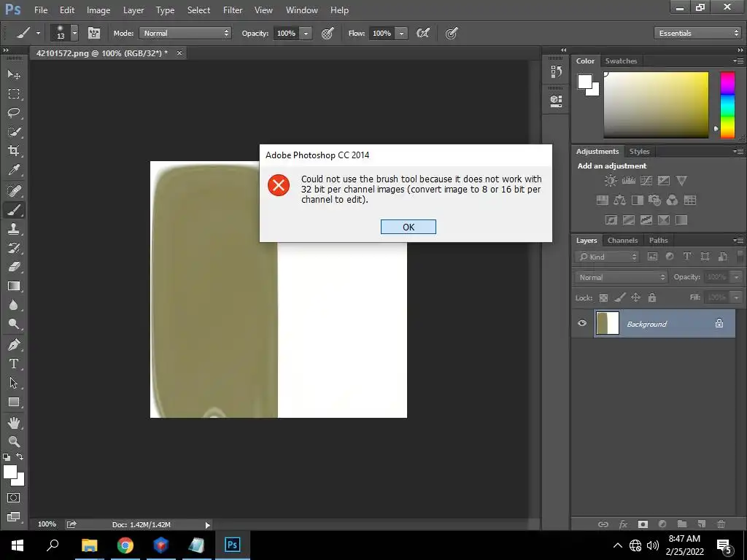The height and width of the screenshot is (560, 747).
Task: Open the layer Kind filter dropdown
Action: click(606, 257)
